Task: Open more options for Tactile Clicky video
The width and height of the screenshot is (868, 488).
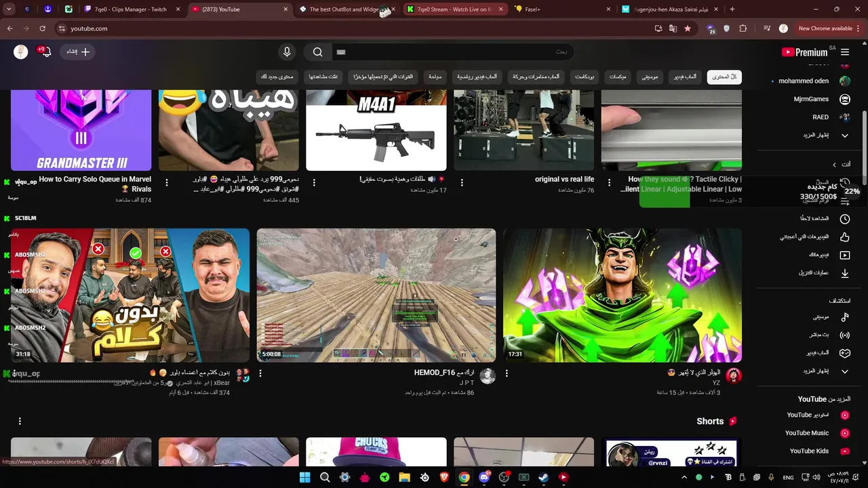Action: click(x=609, y=183)
